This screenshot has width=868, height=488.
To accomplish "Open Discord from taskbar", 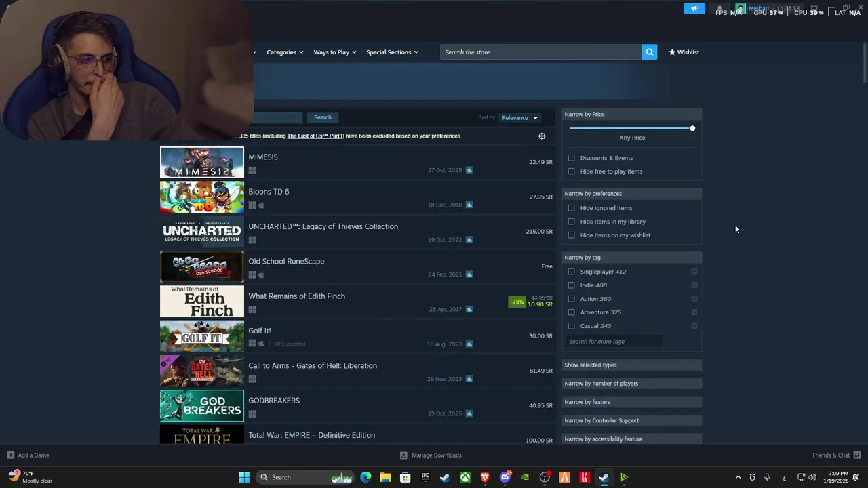I will pos(505,477).
